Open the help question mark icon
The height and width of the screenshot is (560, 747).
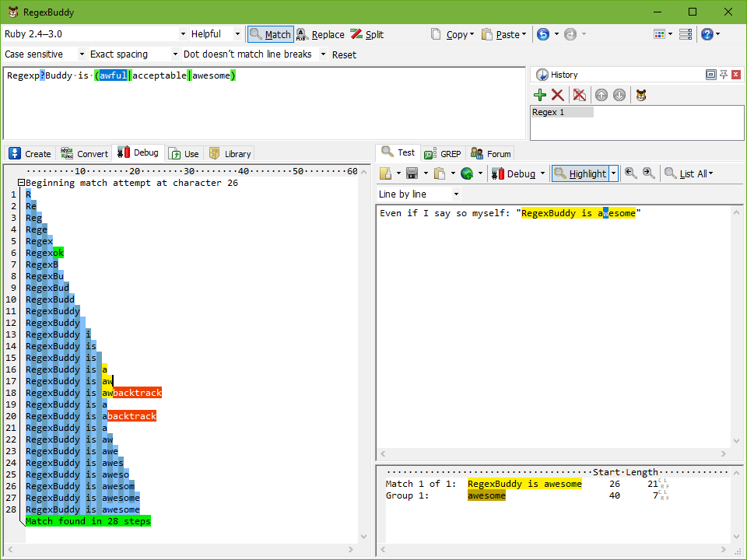tap(707, 34)
